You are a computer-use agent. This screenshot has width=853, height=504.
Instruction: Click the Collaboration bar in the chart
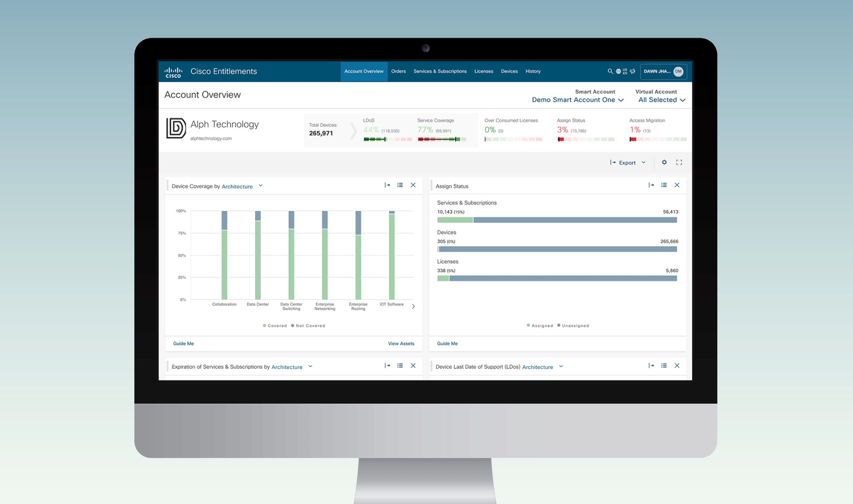[224, 255]
